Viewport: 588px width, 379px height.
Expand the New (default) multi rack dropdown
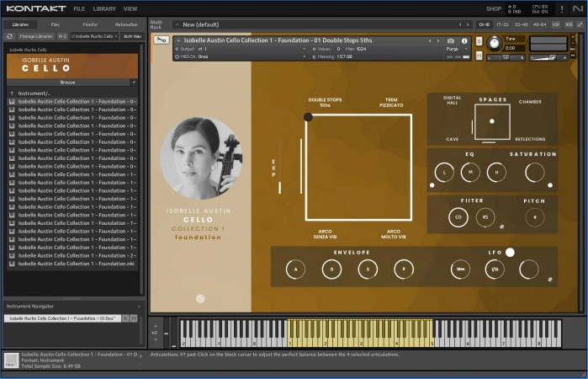pyautogui.click(x=177, y=24)
